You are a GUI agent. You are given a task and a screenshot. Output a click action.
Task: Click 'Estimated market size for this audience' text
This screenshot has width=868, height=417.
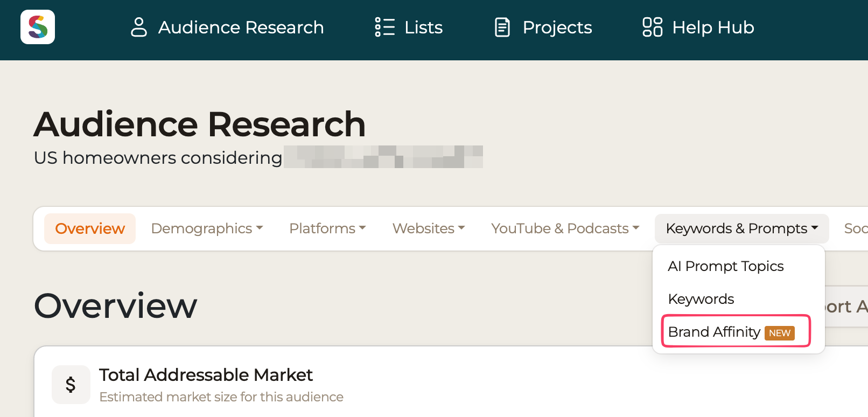click(x=221, y=397)
